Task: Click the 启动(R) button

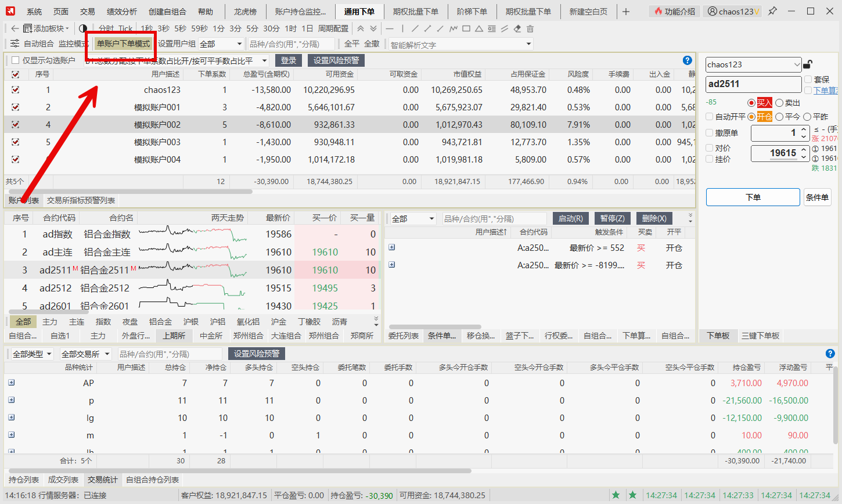Action: (x=571, y=218)
